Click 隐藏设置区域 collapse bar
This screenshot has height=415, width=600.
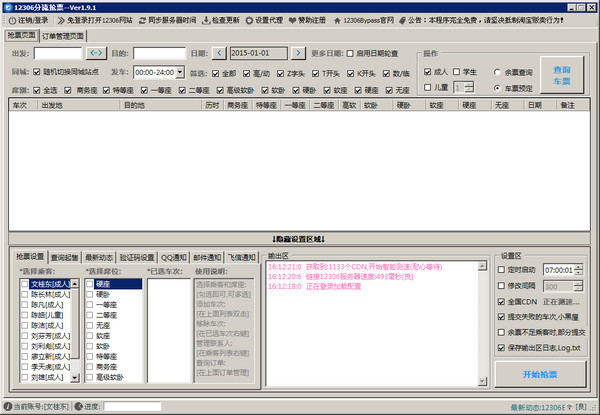pos(299,239)
